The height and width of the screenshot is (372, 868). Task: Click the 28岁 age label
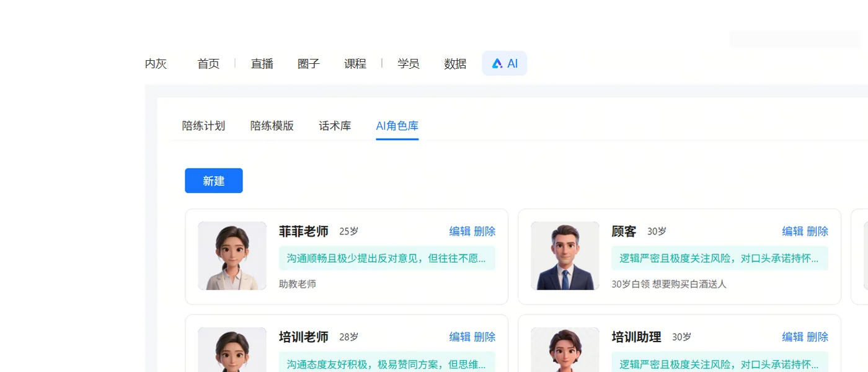pyautogui.click(x=349, y=337)
